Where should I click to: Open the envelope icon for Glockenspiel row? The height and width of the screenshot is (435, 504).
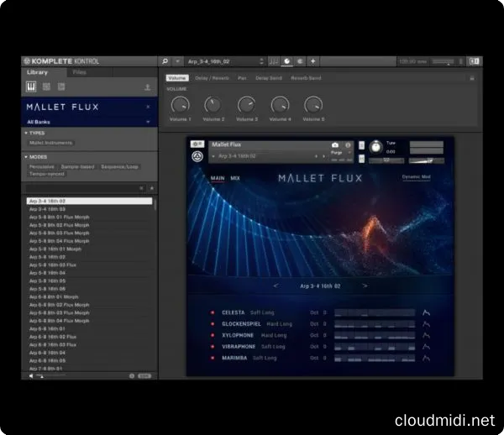(x=426, y=324)
